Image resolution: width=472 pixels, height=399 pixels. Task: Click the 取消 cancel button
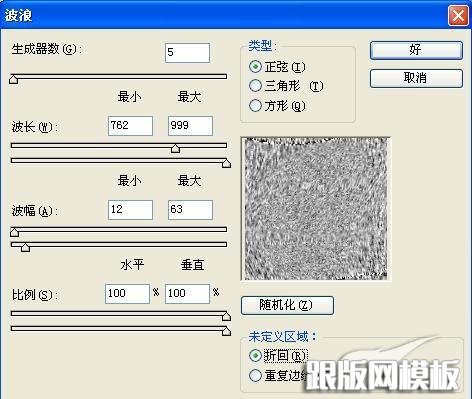[x=416, y=78]
